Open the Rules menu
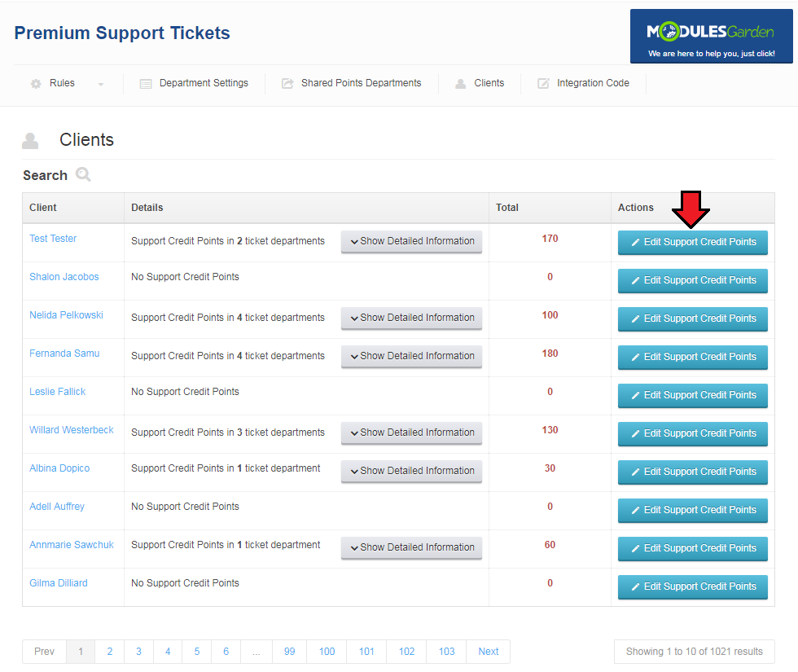Screen dimensions: 798x672 pos(62,83)
